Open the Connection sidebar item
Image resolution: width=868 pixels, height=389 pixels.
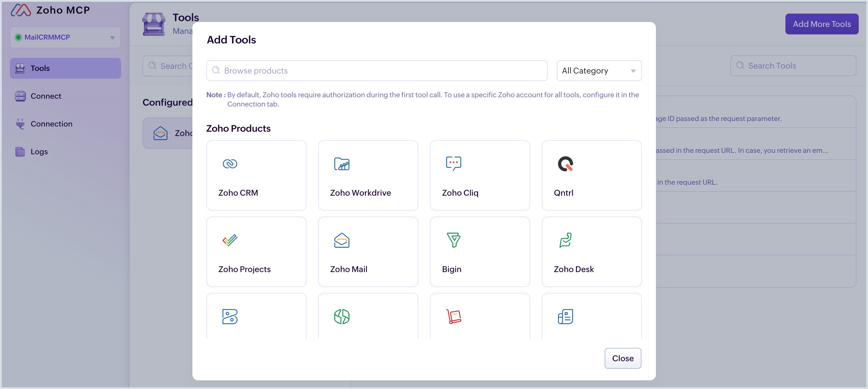coord(65,124)
